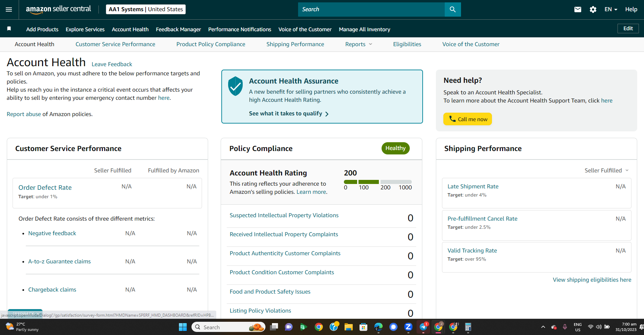Screen dimensions: 644x335
Task: Open Seller Fulfilled shipping dropdown
Action: click(x=607, y=170)
